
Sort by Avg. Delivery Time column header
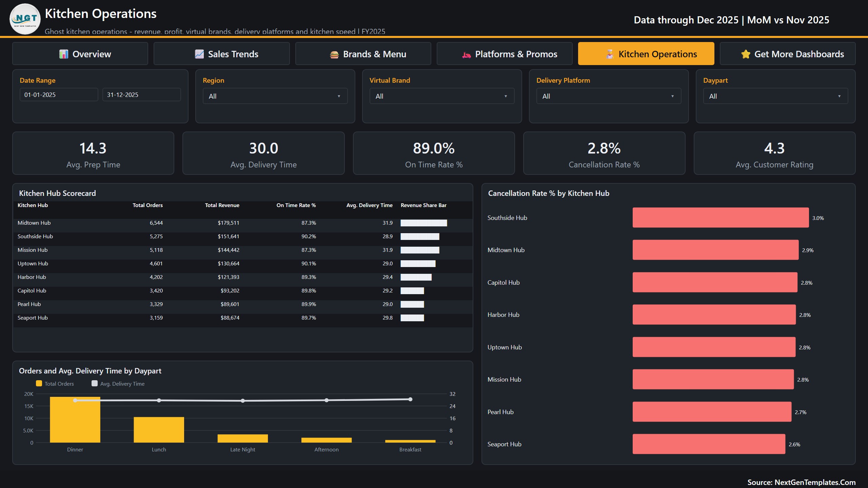pos(370,205)
